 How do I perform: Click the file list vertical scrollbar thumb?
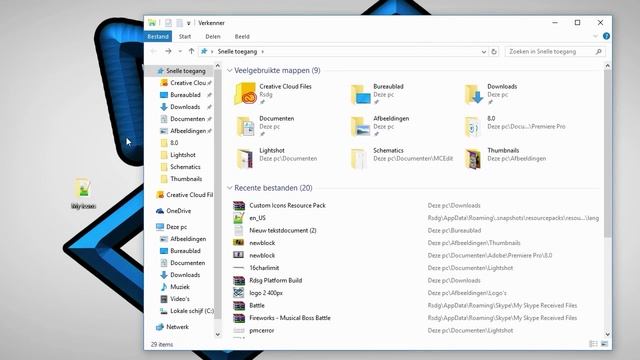point(607,153)
